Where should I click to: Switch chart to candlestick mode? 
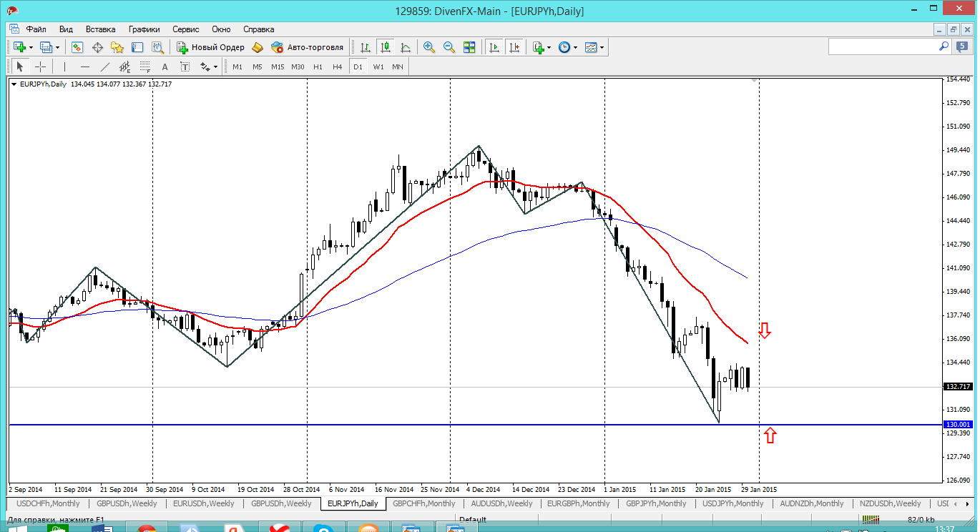coord(386,47)
